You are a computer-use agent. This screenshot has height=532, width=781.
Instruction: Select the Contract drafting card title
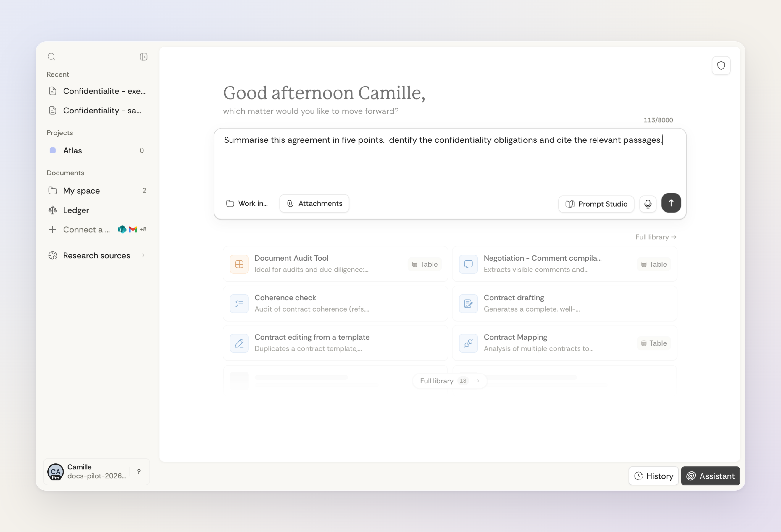click(x=514, y=298)
